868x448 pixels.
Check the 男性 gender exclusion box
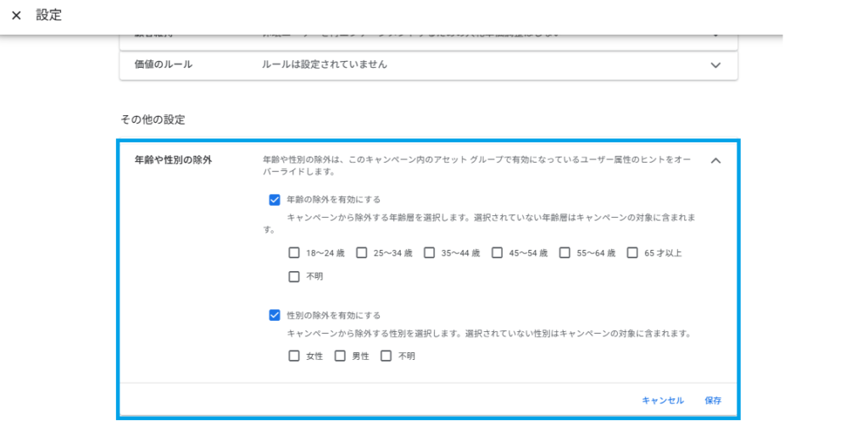pyautogui.click(x=340, y=356)
